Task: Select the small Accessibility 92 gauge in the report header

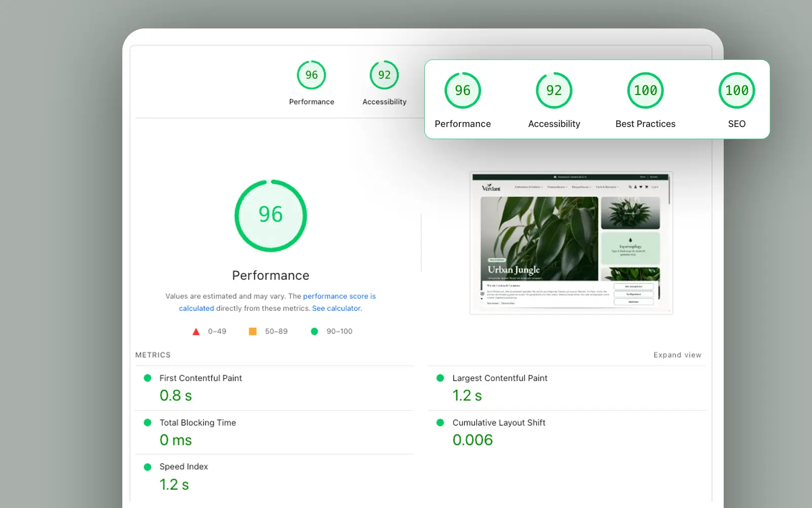Action: tap(384, 75)
